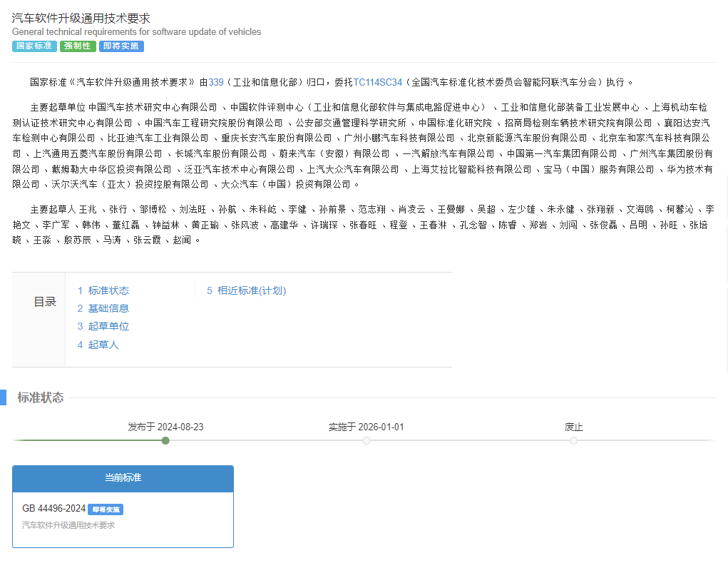Image resolution: width=728 pixels, height=568 pixels.
Task: Click the 汽车软件升级通用技术要求 page title
Action: pos(81,18)
